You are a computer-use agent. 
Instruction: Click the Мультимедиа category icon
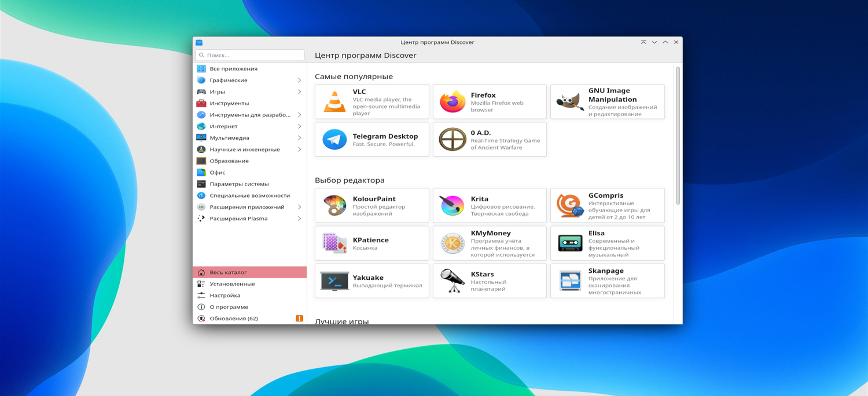coord(201,138)
